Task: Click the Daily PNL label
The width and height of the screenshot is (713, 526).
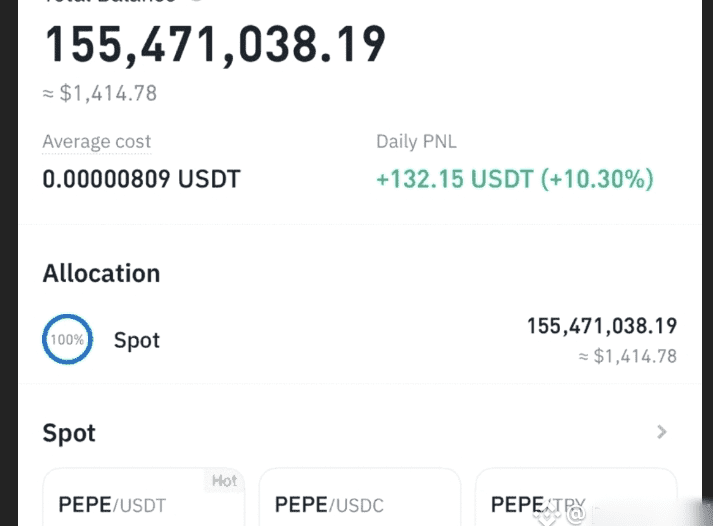Action: click(x=416, y=141)
